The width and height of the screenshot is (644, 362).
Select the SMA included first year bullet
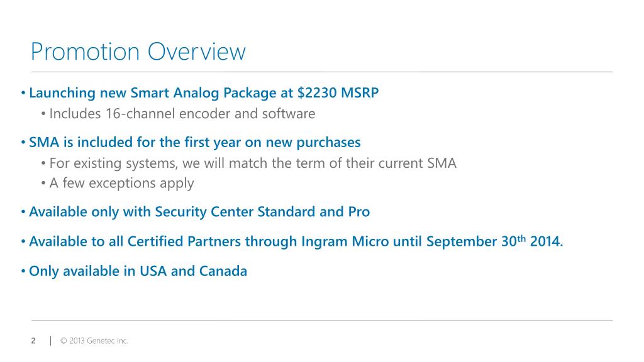[x=195, y=143]
